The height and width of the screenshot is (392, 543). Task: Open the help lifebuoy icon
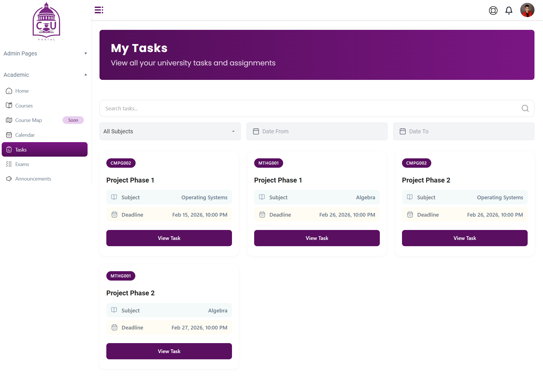pyautogui.click(x=493, y=11)
